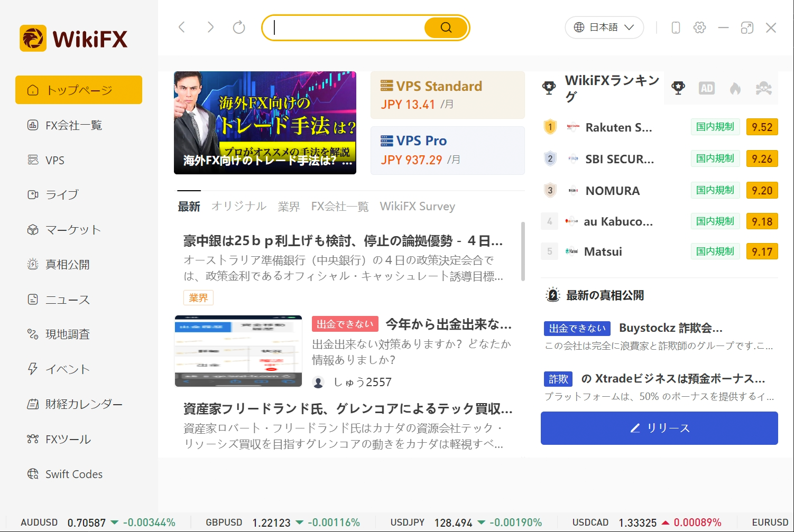Open au Kabuco... ranking entry
794x532 pixels.
pyautogui.click(x=618, y=222)
